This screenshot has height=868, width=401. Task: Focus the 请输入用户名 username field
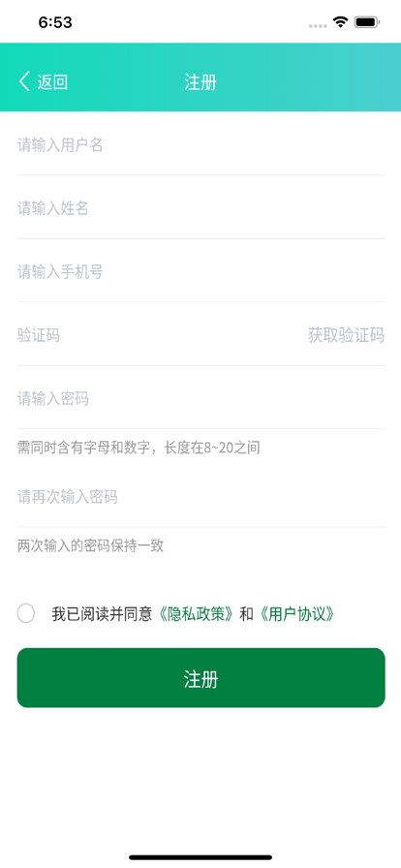click(x=201, y=145)
